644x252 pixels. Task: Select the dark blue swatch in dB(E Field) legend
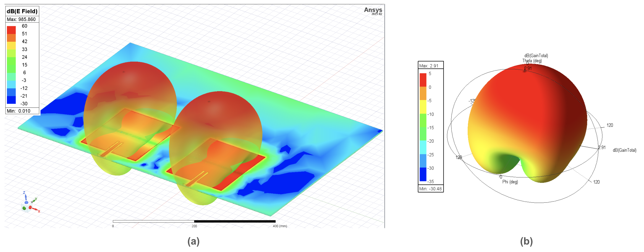[11, 100]
